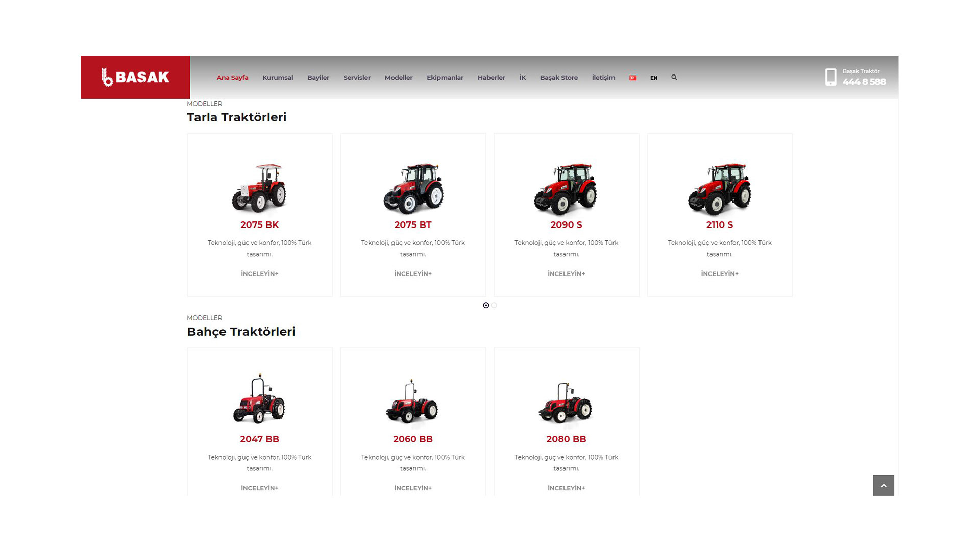Select the Turkish flag language icon
This screenshot has height=551, width=980.
632,78
